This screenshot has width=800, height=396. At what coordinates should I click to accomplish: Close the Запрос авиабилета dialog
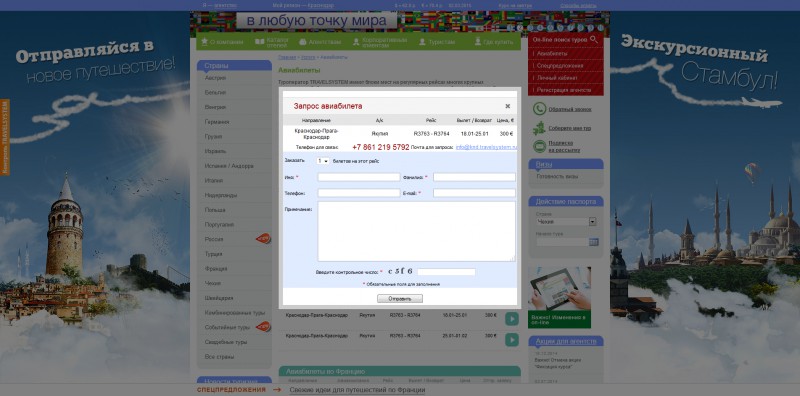[x=508, y=106]
